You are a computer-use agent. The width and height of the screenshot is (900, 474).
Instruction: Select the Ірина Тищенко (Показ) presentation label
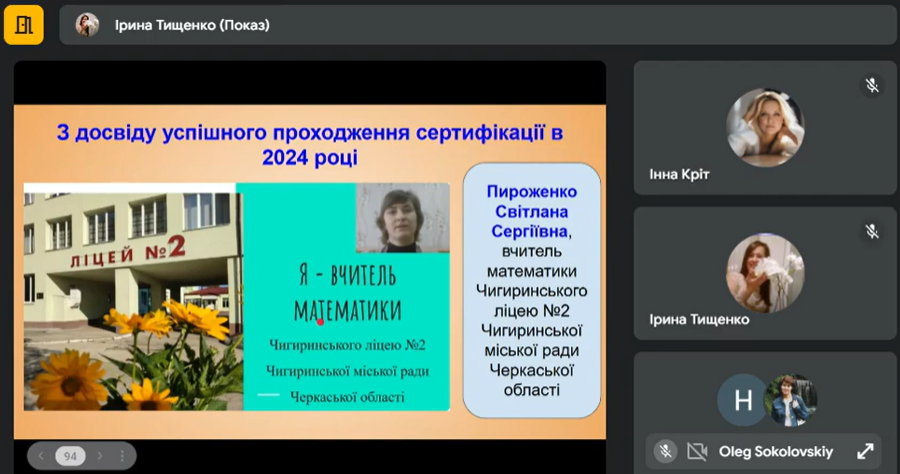(192, 25)
